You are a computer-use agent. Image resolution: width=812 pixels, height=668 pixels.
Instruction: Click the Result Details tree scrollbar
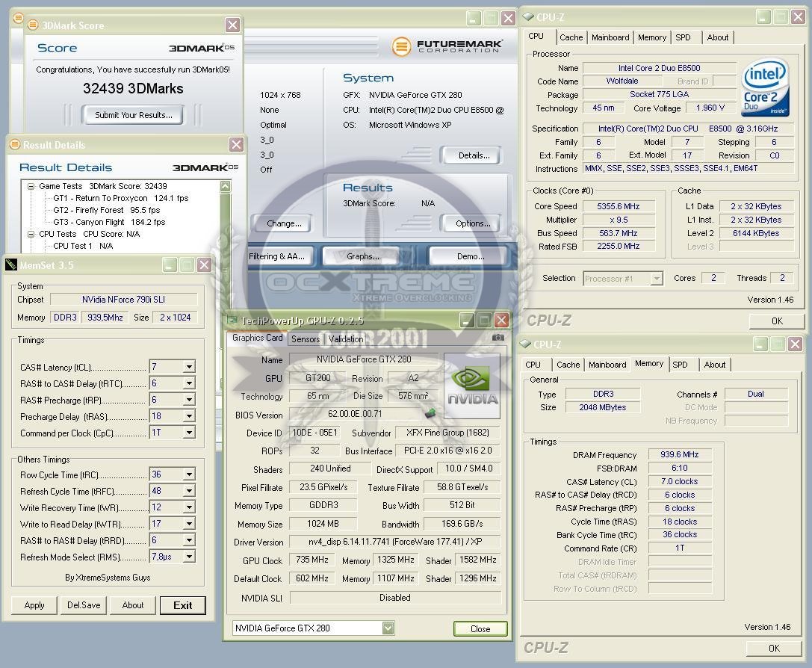(x=226, y=217)
